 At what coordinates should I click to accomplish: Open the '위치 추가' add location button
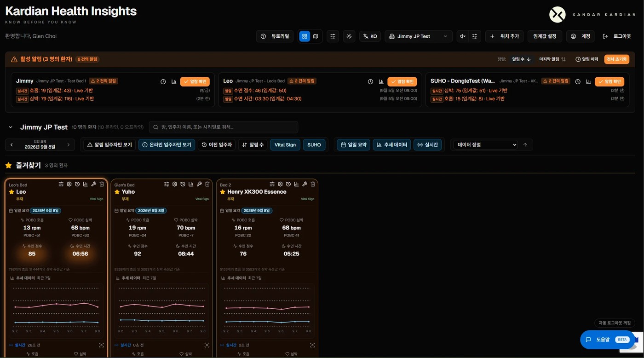tap(504, 36)
